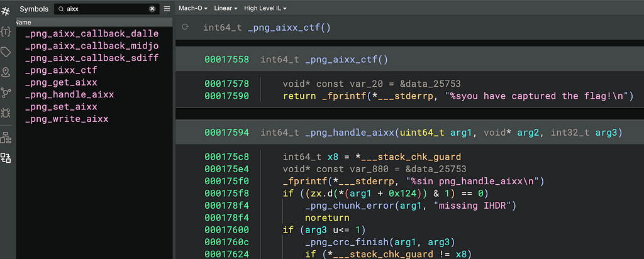
Task: Select symbol _png_handle_aixx in list
Action: pyautogui.click(x=69, y=95)
